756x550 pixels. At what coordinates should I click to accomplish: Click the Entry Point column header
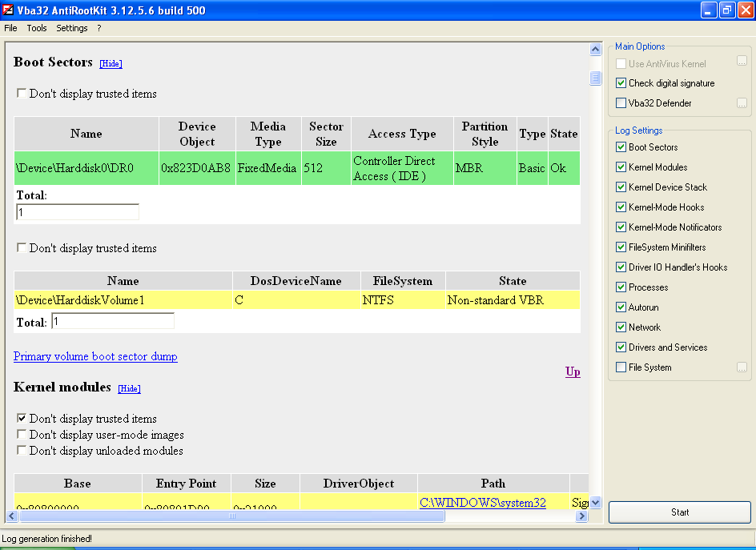(186, 483)
